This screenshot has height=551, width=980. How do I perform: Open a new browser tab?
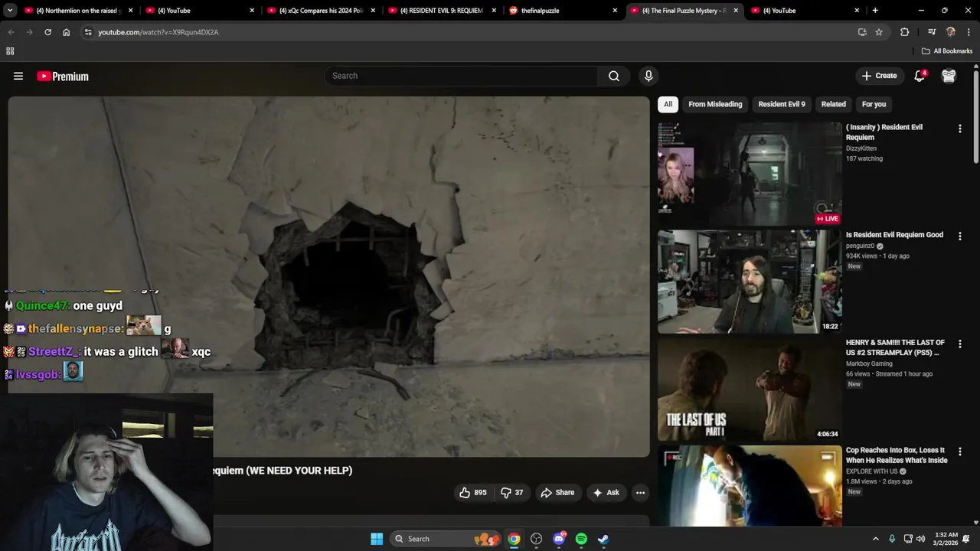tap(875, 11)
